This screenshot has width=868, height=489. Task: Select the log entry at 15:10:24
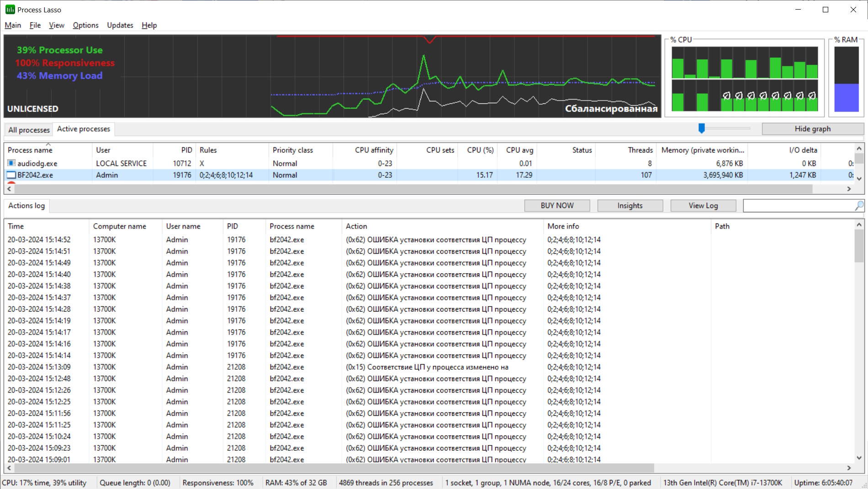[x=429, y=436]
